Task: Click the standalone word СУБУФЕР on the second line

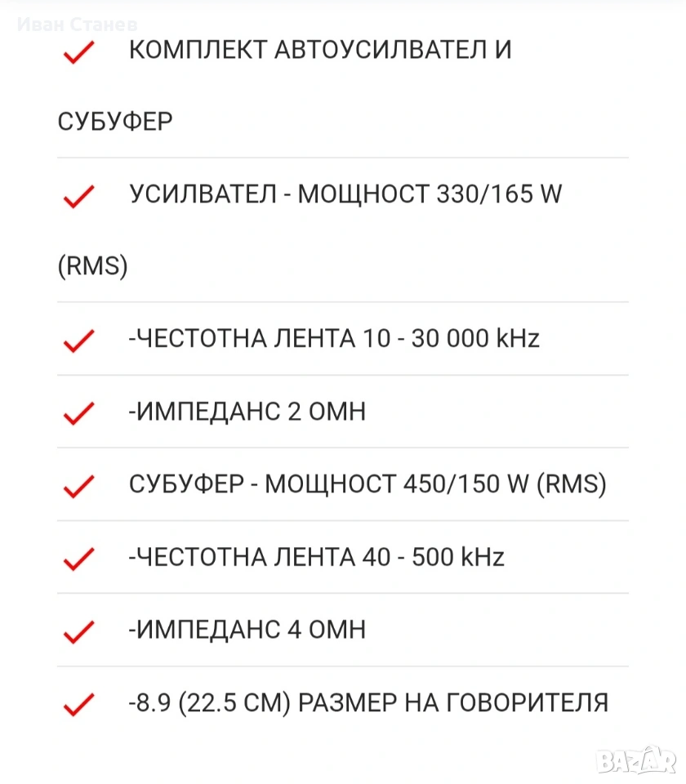Action: click(x=115, y=122)
